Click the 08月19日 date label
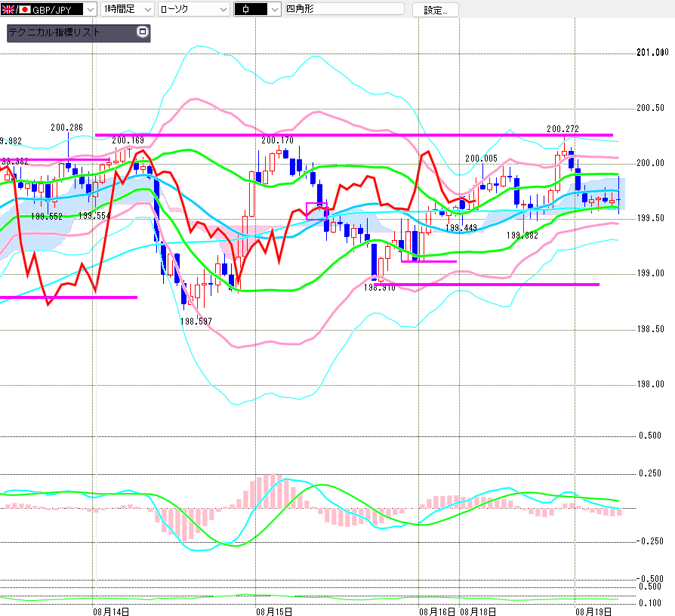 (x=593, y=611)
